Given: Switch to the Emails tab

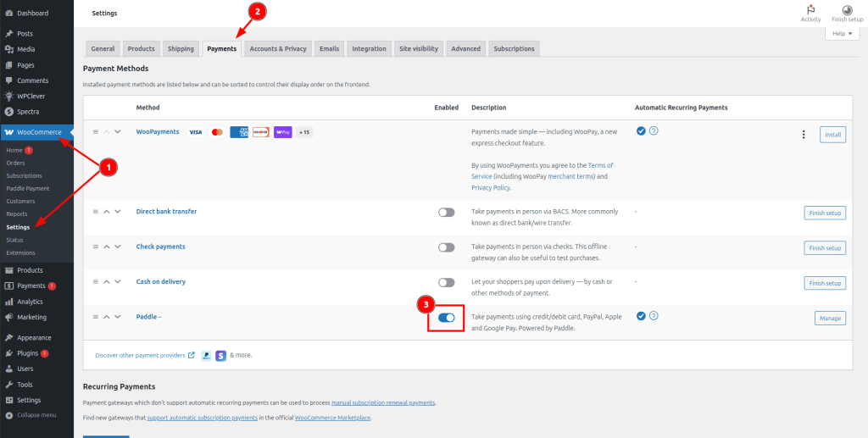Looking at the screenshot, I should click(x=330, y=48).
